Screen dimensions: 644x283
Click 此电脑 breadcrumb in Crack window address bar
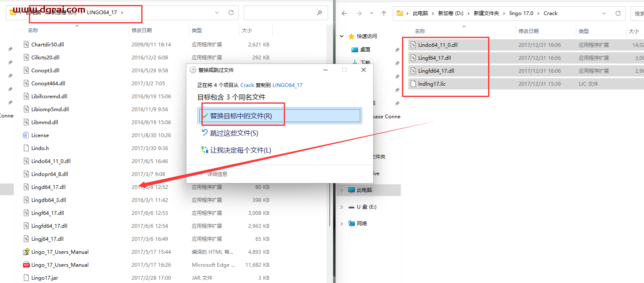coord(420,13)
